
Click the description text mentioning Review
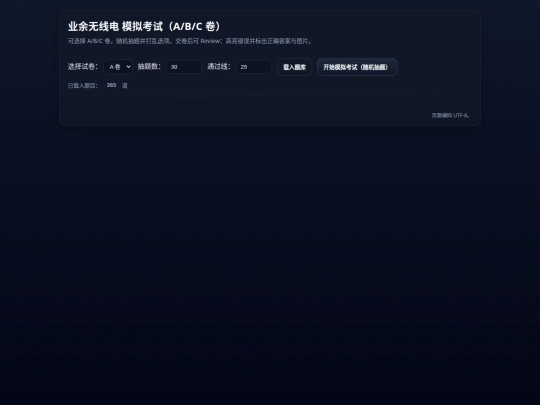(190, 41)
